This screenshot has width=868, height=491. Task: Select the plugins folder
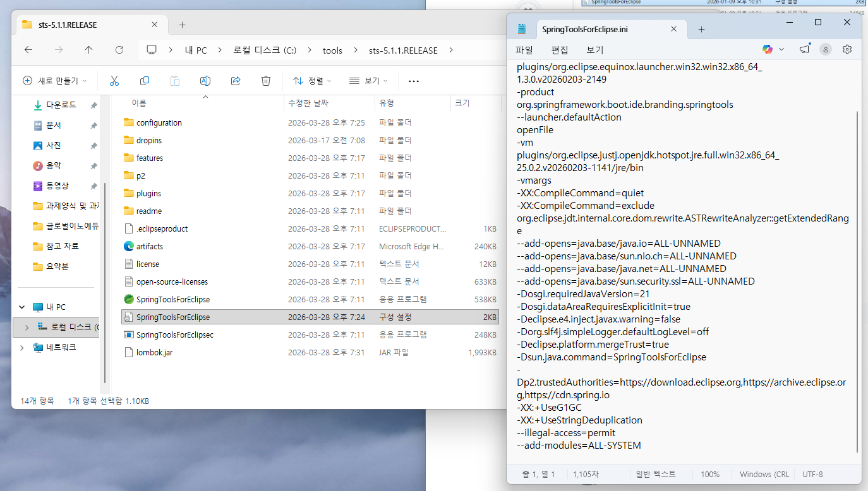(142, 193)
